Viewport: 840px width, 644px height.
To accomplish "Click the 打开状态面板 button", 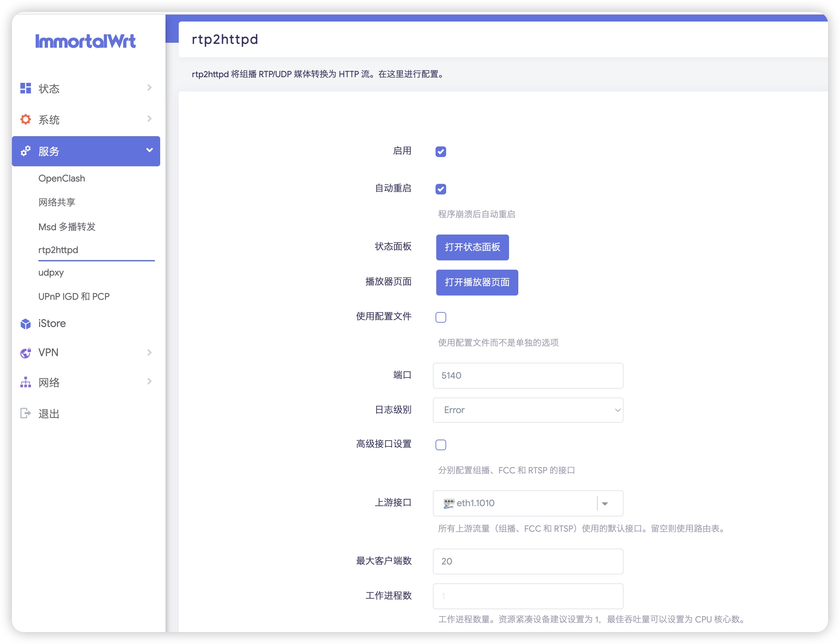I will (x=472, y=247).
